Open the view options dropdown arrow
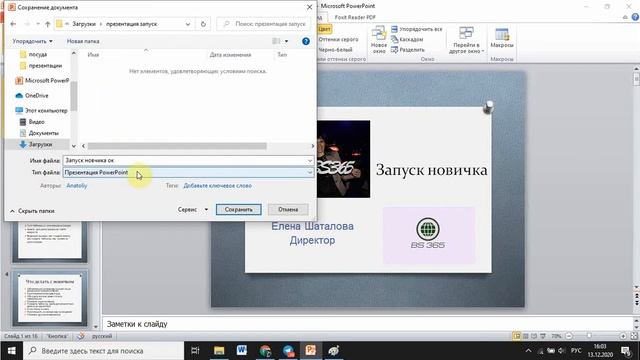 [x=287, y=41]
